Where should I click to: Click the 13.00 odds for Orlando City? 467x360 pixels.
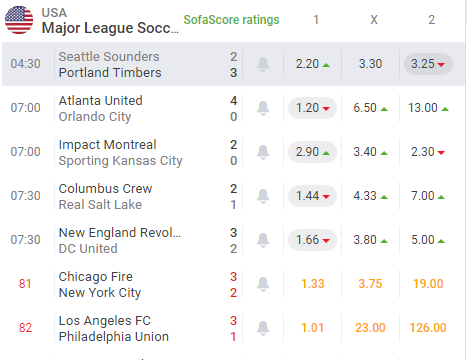pyautogui.click(x=428, y=108)
